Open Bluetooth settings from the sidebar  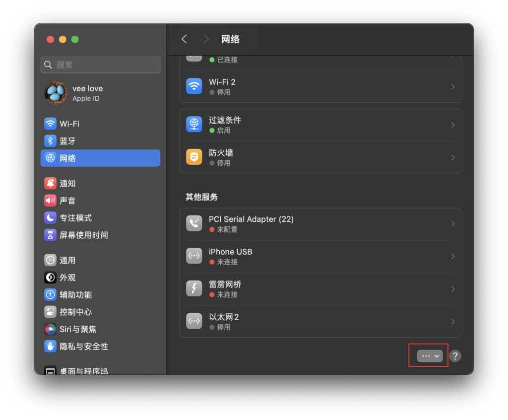(50, 140)
